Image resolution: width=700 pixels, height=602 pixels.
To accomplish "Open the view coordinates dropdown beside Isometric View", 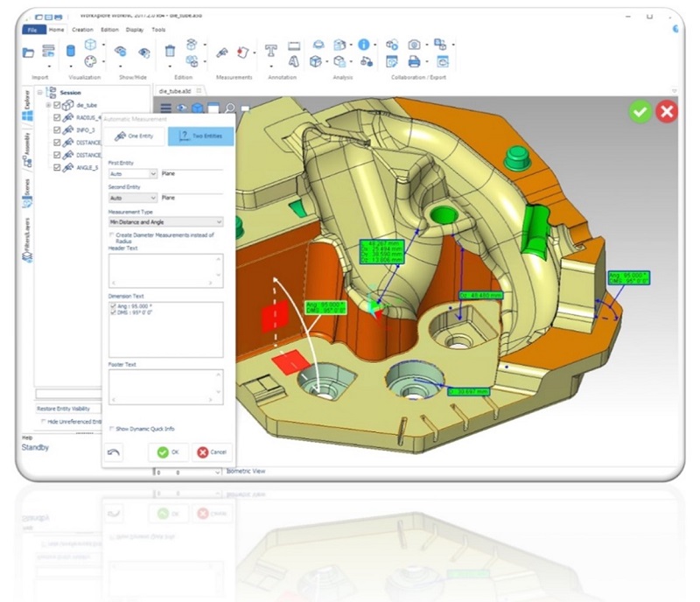I will tap(217, 472).
